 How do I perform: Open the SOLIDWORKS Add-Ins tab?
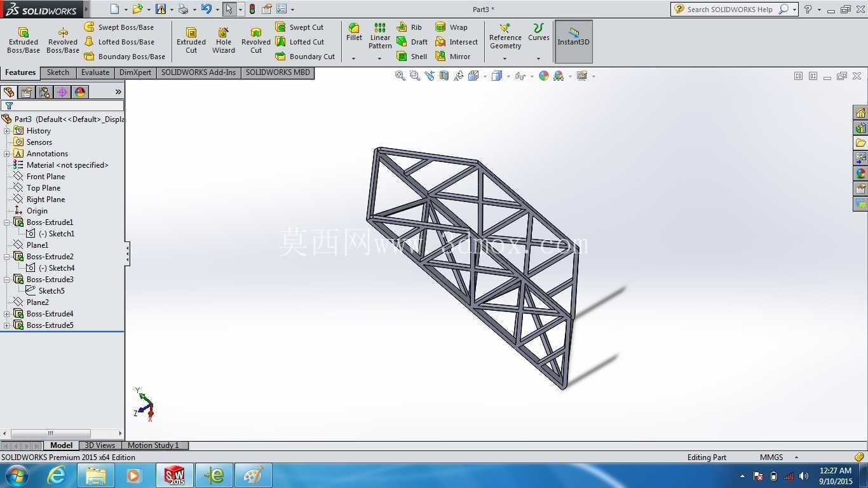click(198, 72)
